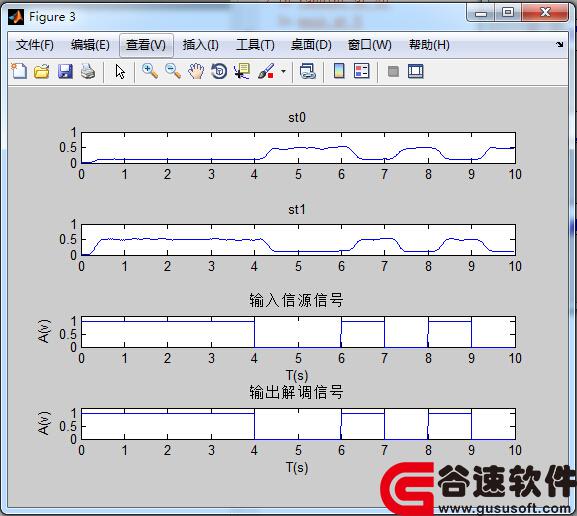Open the 工具(T) menu
Screen dimensions: 577x516
[255, 45]
